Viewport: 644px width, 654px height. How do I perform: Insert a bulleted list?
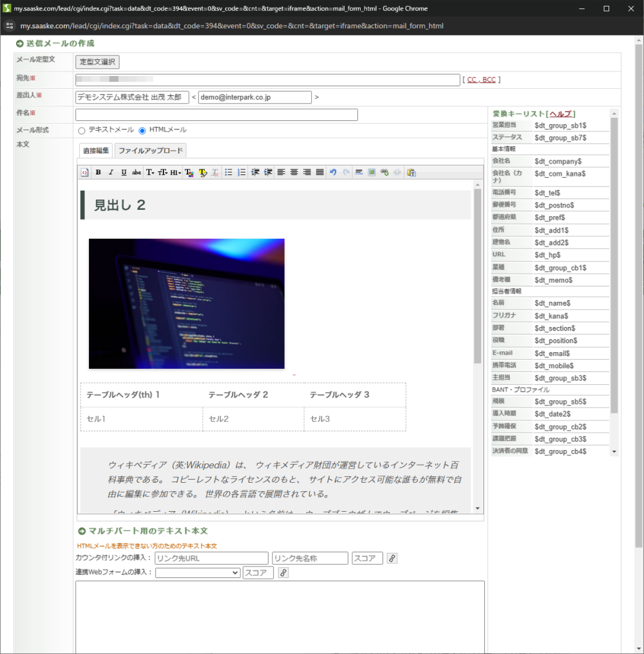point(229,173)
